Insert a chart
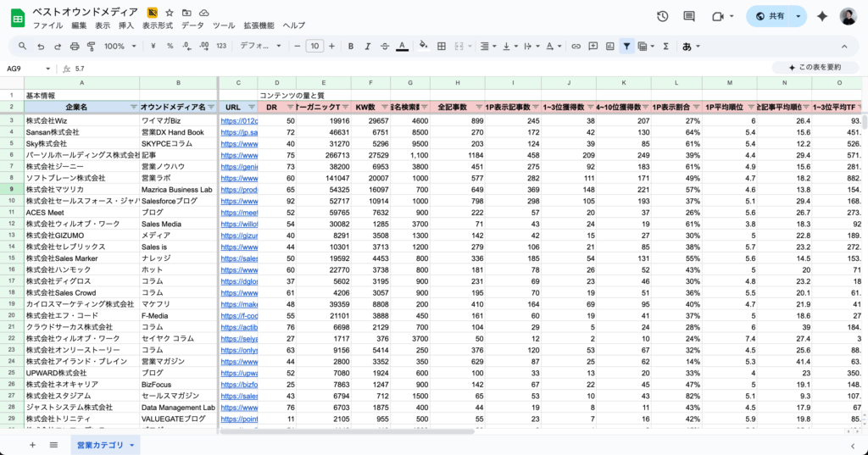 (609, 47)
